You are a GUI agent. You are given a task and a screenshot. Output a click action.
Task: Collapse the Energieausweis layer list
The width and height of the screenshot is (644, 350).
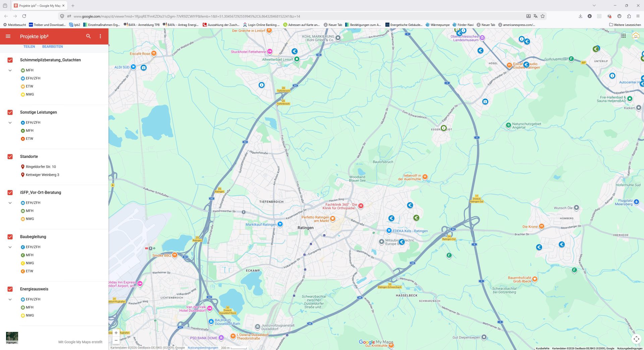[x=10, y=299]
